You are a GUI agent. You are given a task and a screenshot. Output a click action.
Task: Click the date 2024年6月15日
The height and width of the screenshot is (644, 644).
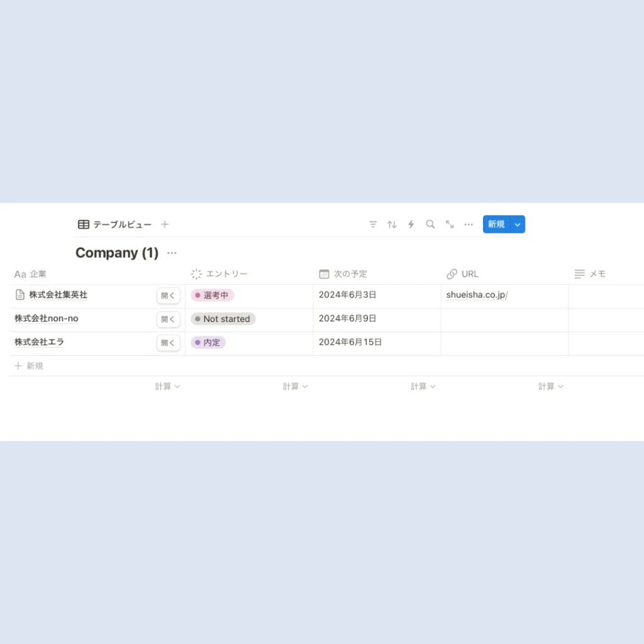(x=350, y=342)
